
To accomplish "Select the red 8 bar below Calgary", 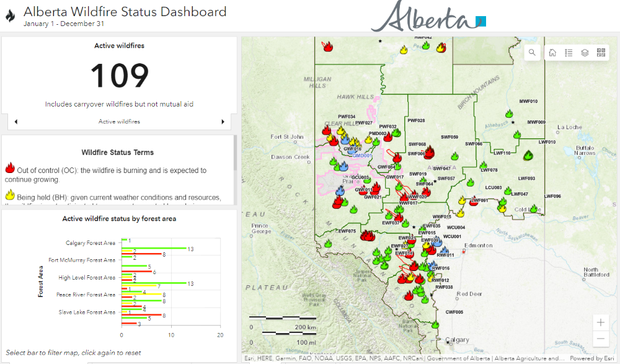I will point(141,254).
